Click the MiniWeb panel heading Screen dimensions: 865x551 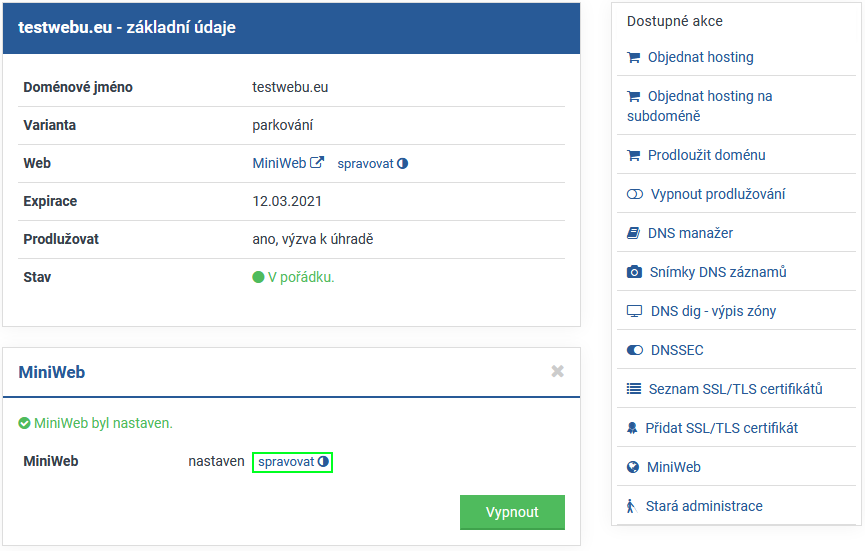coord(52,372)
